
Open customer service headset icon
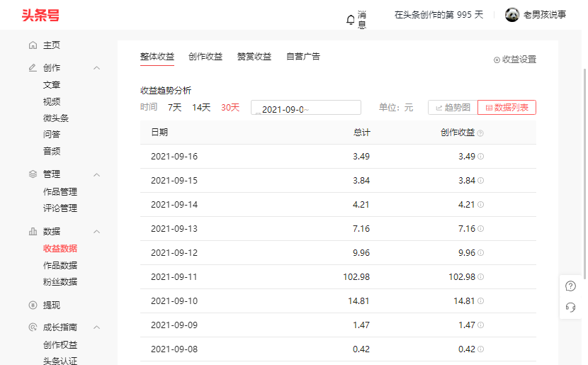tap(570, 307)
